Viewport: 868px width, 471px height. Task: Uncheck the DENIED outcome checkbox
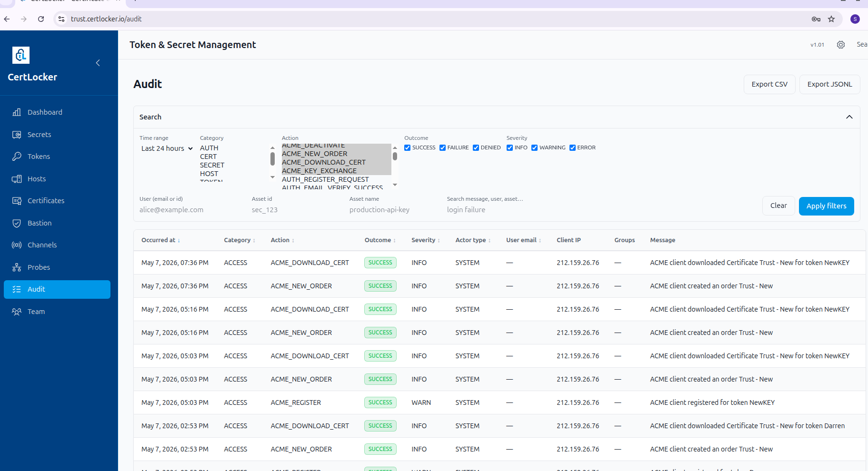point(476,147)
